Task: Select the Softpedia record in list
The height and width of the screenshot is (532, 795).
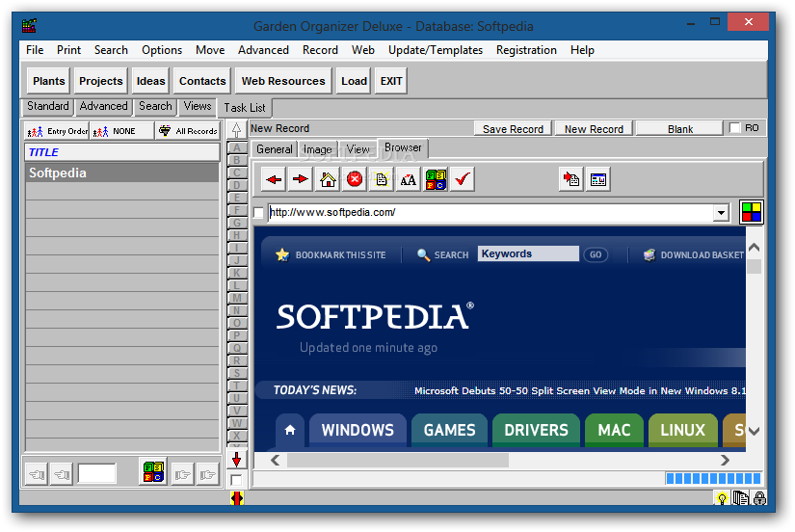Action: (x=122, y=173)
